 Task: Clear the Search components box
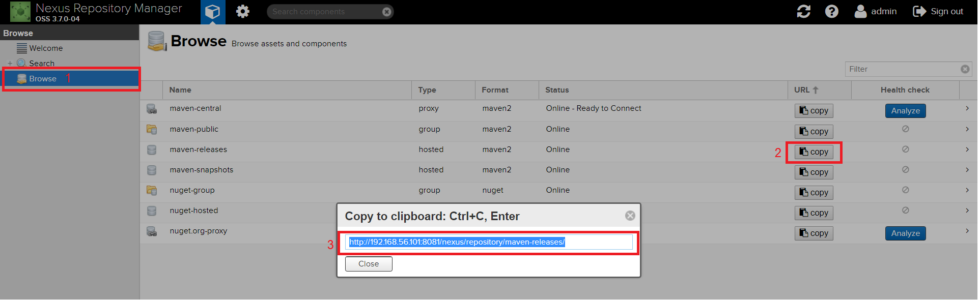tap(386, 12)
